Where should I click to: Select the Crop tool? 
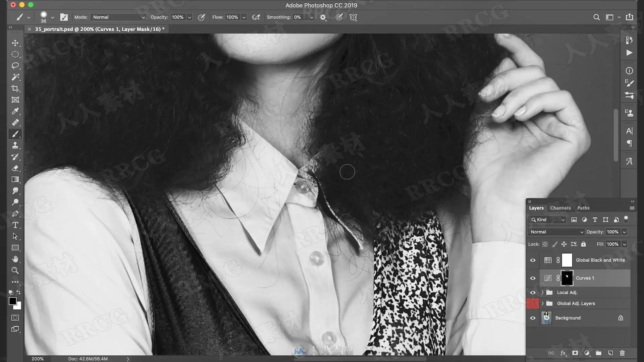point(15,88)
